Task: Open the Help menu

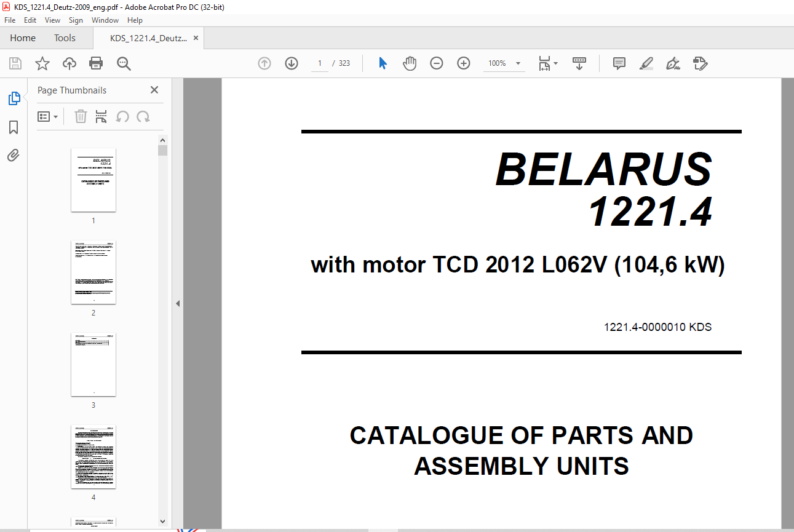Action: [x=135, y=20]
